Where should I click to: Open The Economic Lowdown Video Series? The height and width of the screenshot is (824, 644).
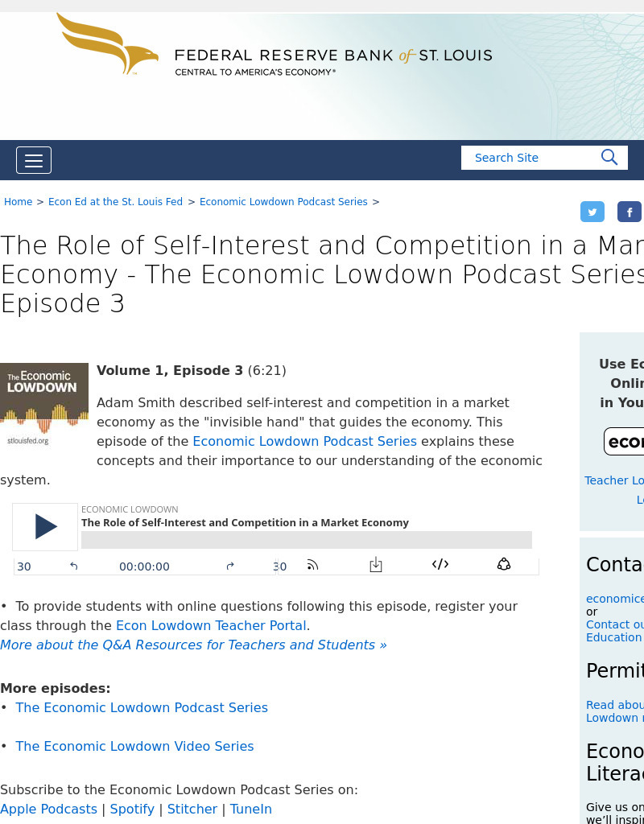[134, 746]
